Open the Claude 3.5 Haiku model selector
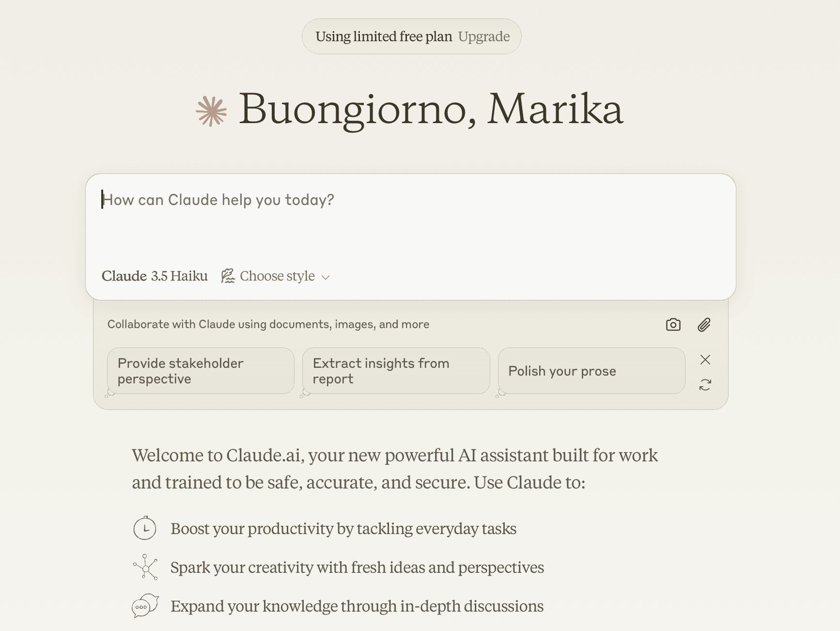 155,276
